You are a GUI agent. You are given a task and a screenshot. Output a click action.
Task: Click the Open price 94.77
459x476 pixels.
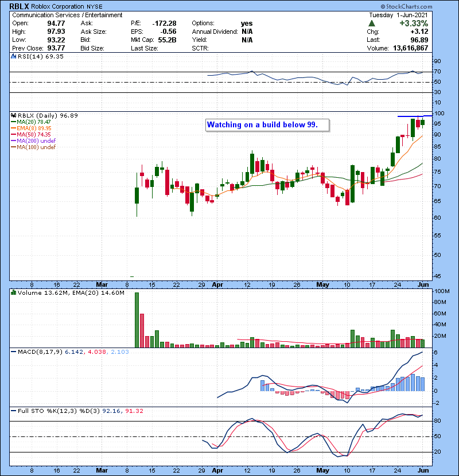[x=56, y=24]
